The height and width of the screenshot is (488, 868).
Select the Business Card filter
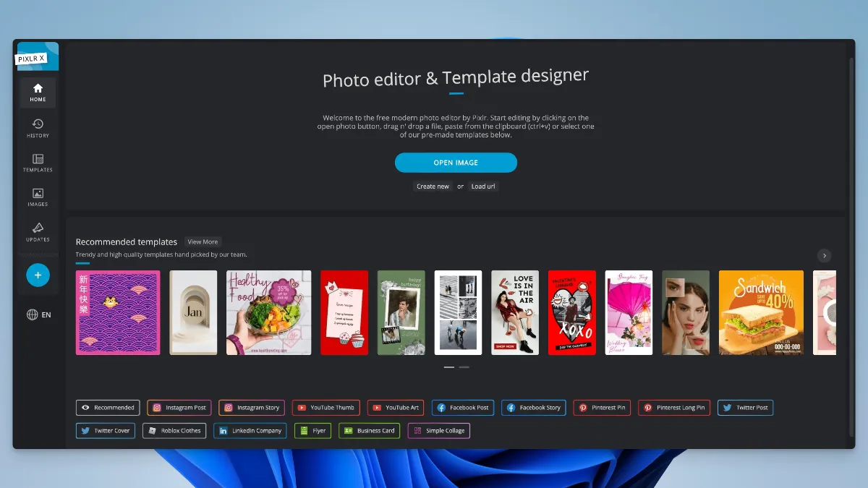[369, 430]
